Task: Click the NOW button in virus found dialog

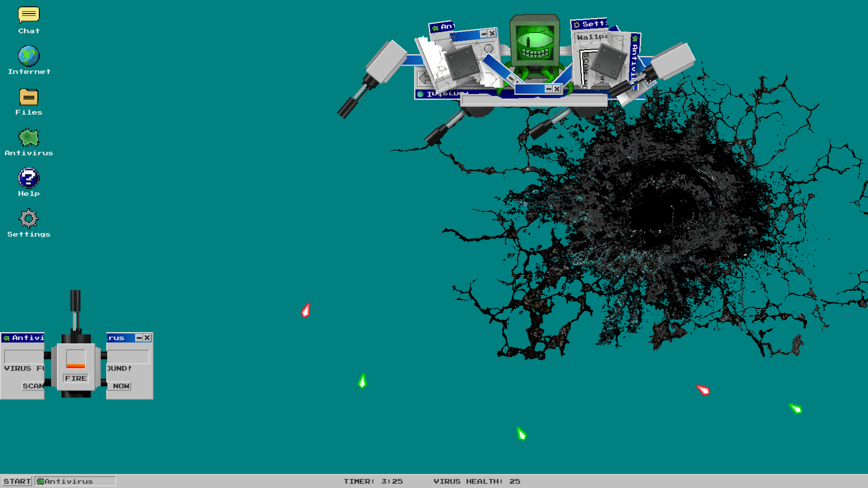Action: pos(120,385)
